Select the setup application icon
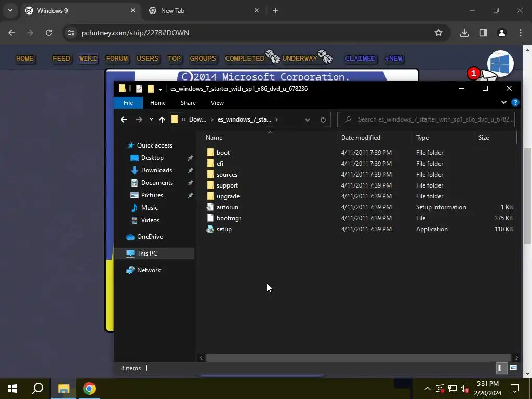Image resolution: width=532 pixels, height=399 pixels. (210, 229)
